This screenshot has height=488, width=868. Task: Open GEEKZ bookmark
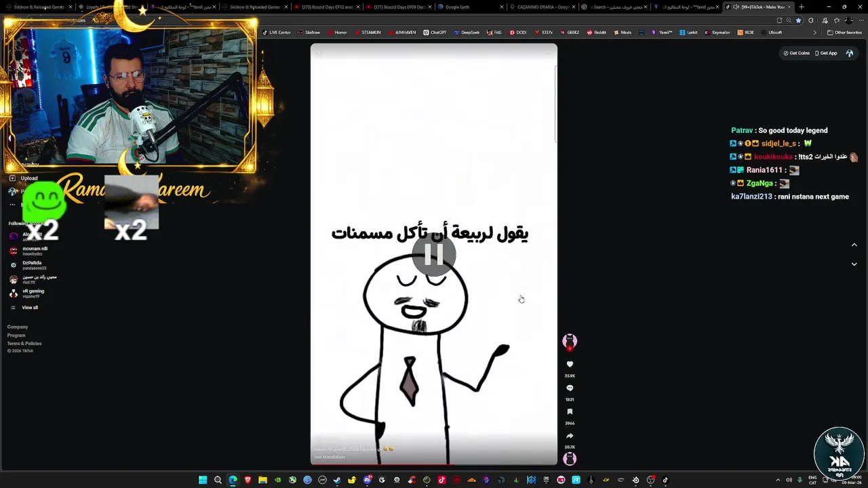click(570, 33)
